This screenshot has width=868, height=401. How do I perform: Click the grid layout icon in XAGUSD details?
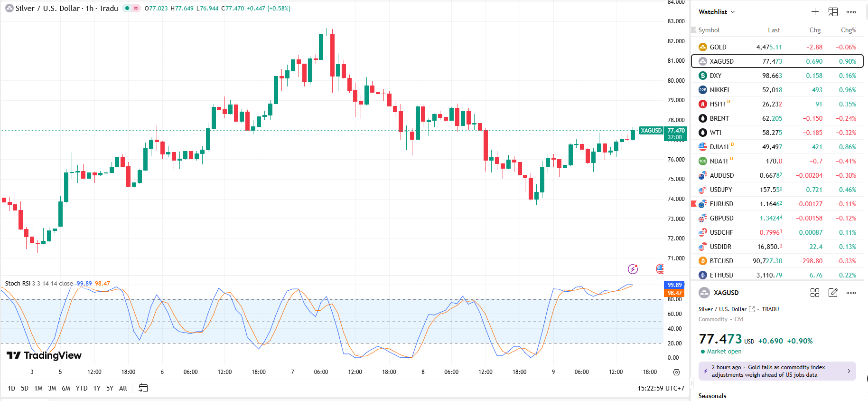pos(815,293)
